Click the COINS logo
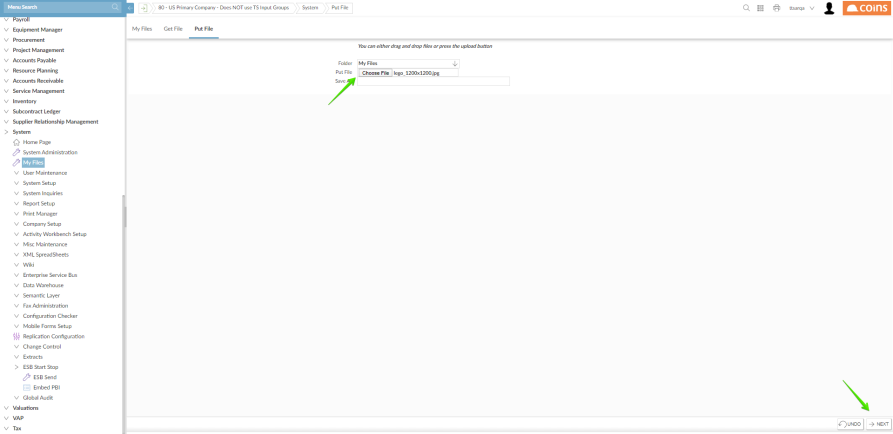Image resolution: width=893 pixels, height=434 pixels. coord(866,8)
